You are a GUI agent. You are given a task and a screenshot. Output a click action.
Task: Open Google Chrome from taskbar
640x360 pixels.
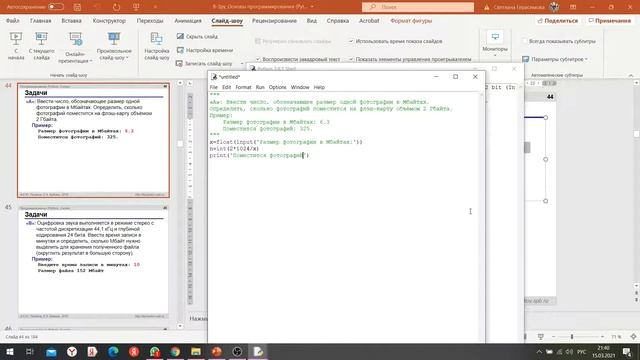(175, 351)
